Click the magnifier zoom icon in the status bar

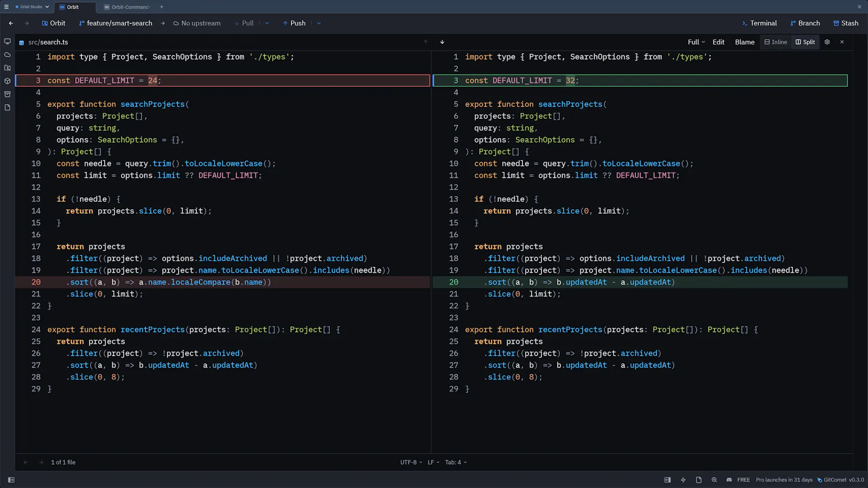714,480
